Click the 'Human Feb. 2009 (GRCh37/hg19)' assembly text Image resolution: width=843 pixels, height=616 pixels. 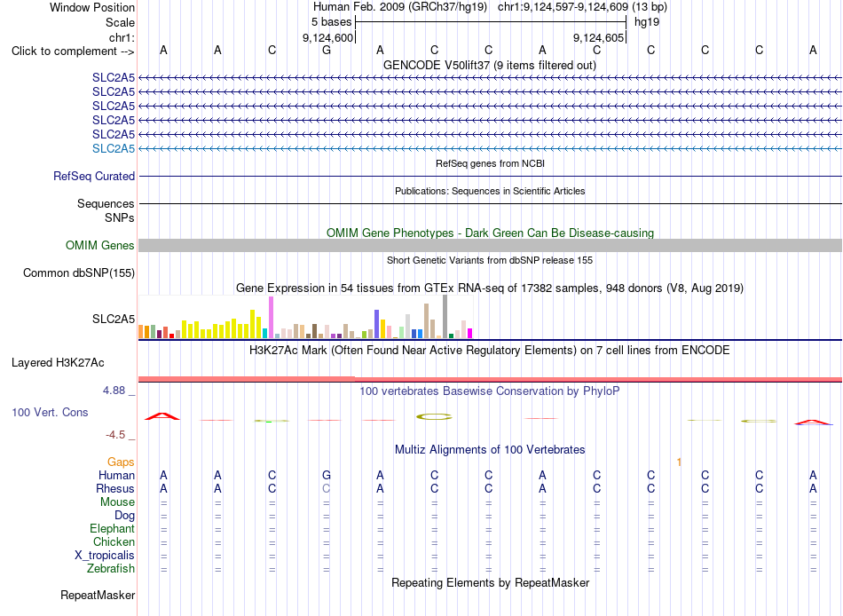pyautogui.click(x=400, y=7)
